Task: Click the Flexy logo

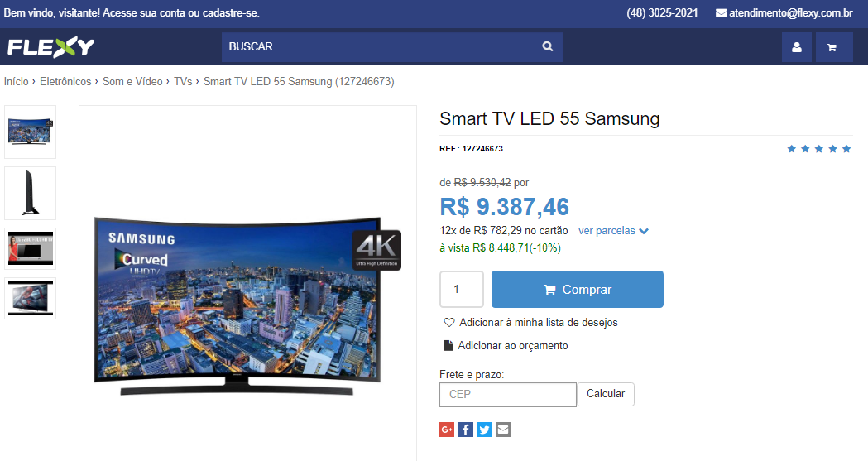Action: pyautogui.click(x=51, y=47)
